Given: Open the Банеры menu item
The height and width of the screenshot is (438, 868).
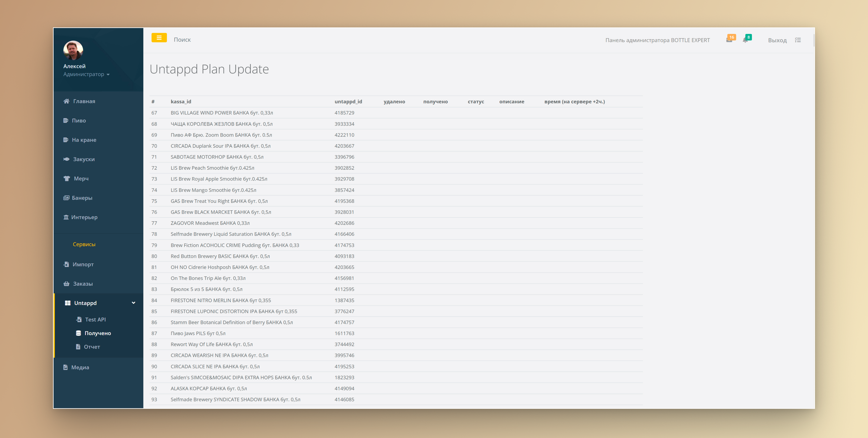Looking at the screenshot, I should coord(98,198).
